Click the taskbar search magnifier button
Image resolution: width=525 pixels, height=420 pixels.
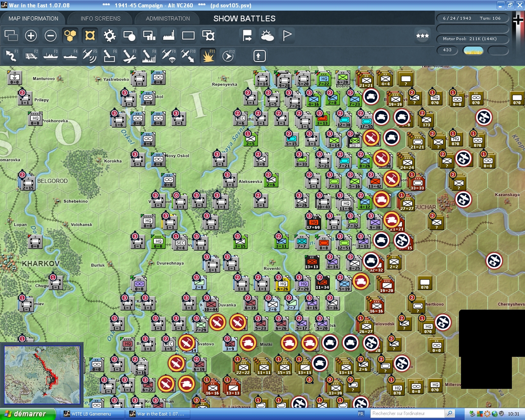tap(450, 413)
